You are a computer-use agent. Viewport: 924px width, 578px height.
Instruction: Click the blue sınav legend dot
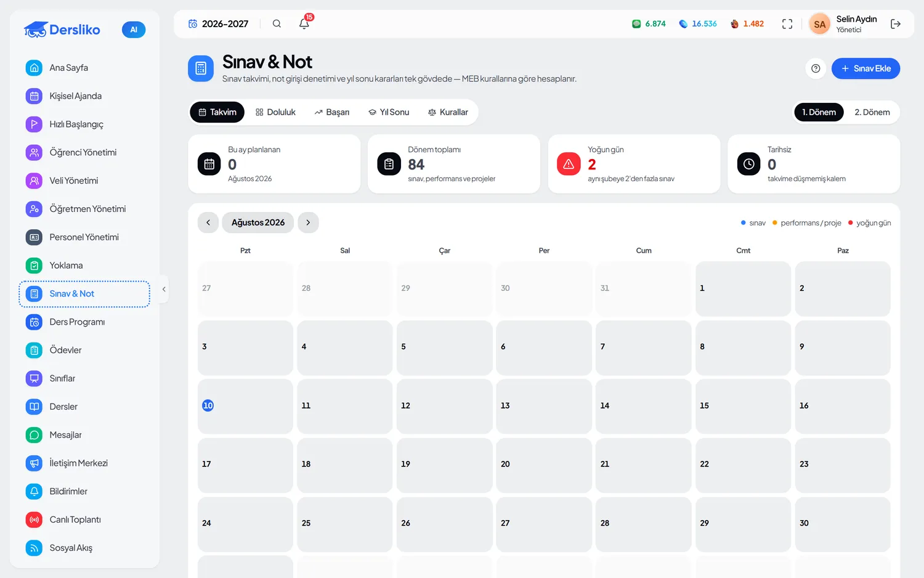744,222
